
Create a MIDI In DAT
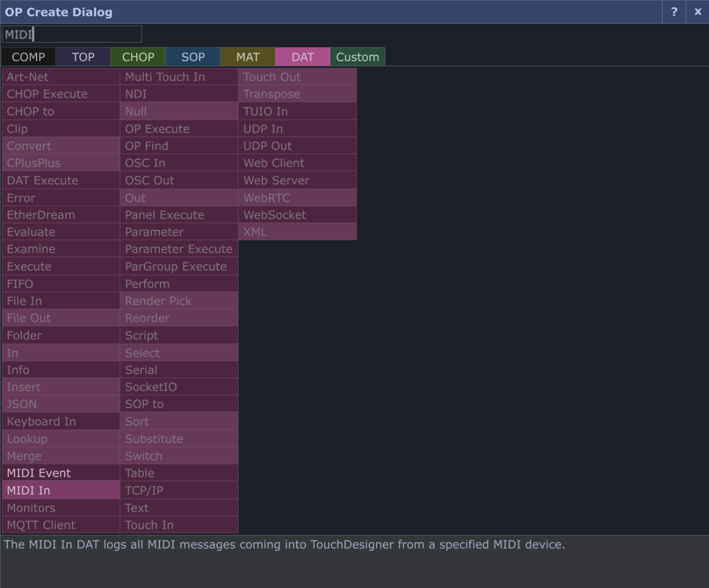[x=61, y=490]
